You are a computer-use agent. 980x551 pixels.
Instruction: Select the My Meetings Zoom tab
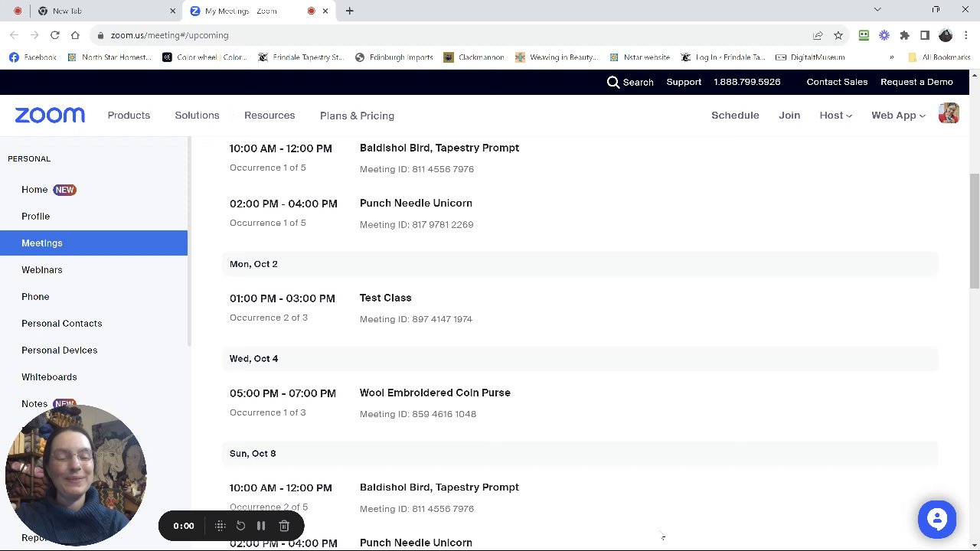tap(259, 11)
